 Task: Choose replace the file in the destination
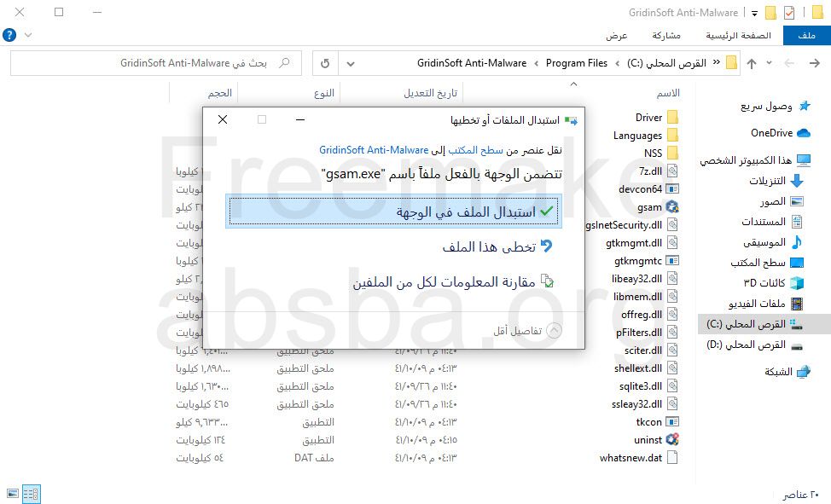point(393,211)
